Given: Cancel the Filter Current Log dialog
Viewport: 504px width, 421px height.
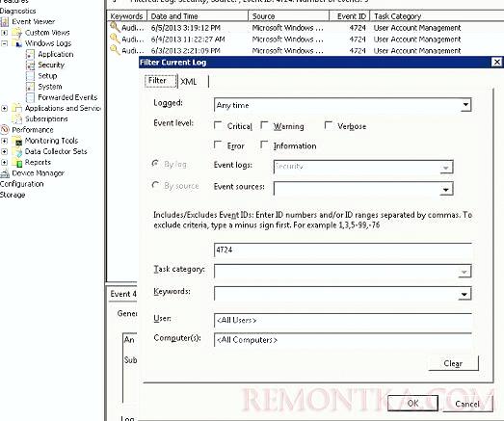Looking at the screenshot, I should tap(467, 404).
